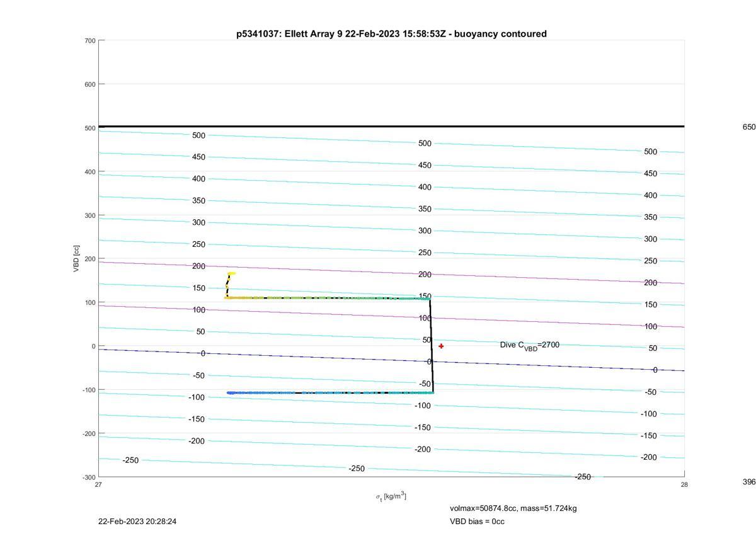The image size is (756, 536).
Task: Click the y-axis tick label 700
Action: click(89, 41)
